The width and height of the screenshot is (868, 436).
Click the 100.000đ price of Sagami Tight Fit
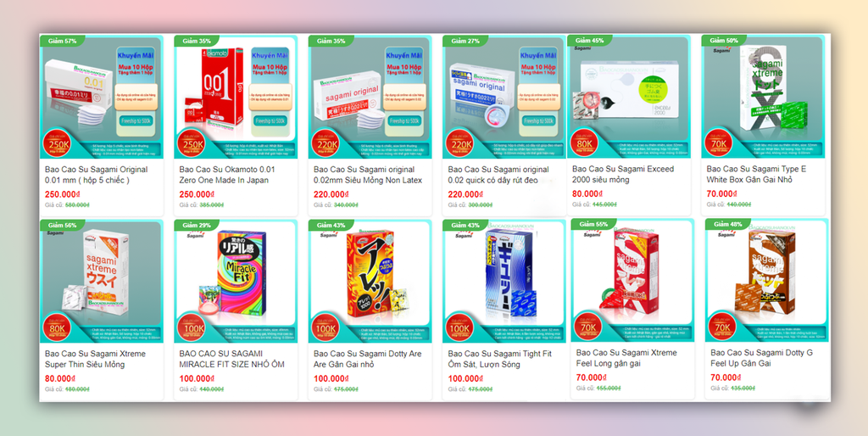coord(465,379)
